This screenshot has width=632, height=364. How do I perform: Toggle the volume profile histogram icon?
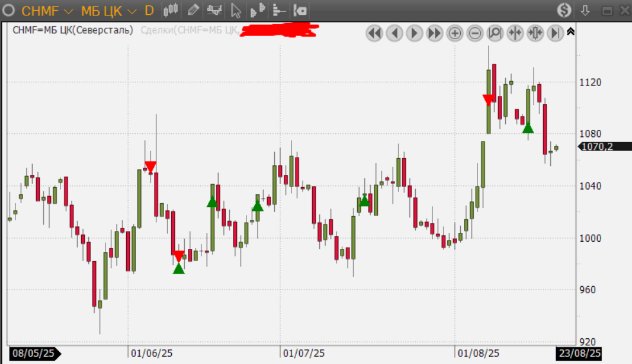[x=257, y=10]
